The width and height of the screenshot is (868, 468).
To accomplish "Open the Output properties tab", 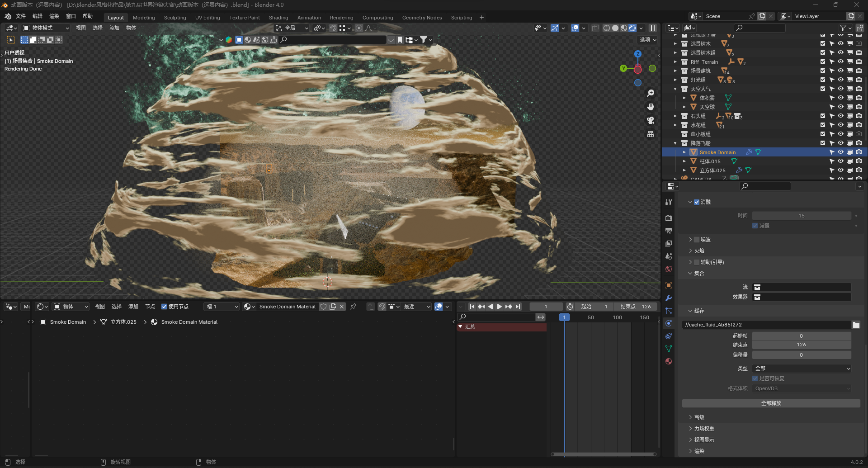I will click(669, 231).
